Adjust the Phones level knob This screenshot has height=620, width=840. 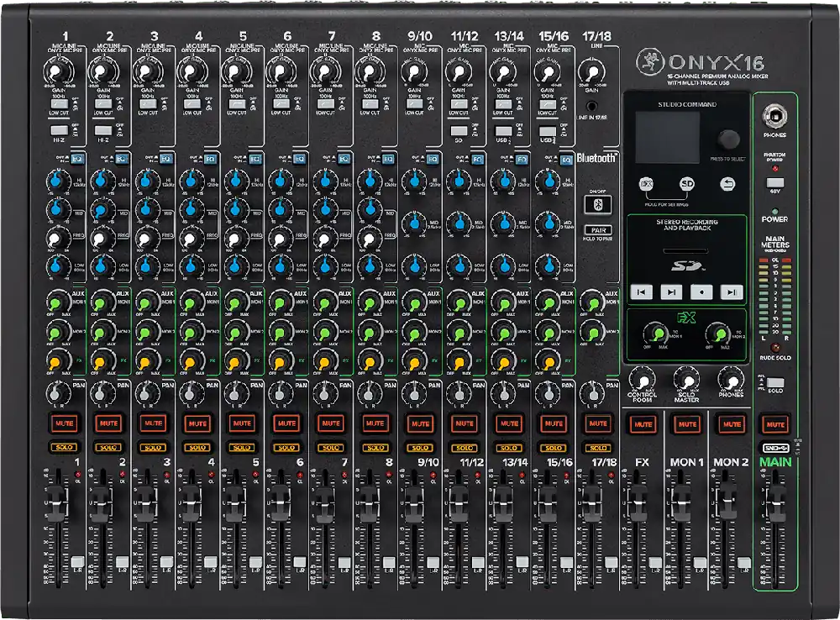coord(731,379)
